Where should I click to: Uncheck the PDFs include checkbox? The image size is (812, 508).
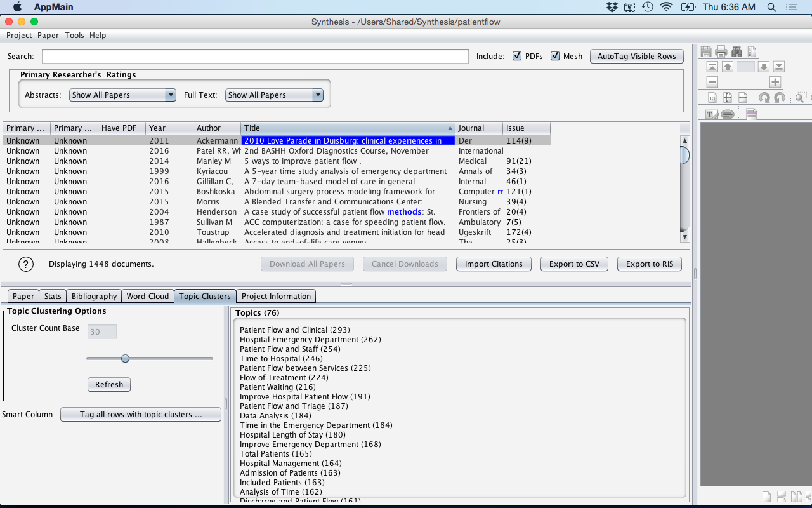click(x=517, y=56)
